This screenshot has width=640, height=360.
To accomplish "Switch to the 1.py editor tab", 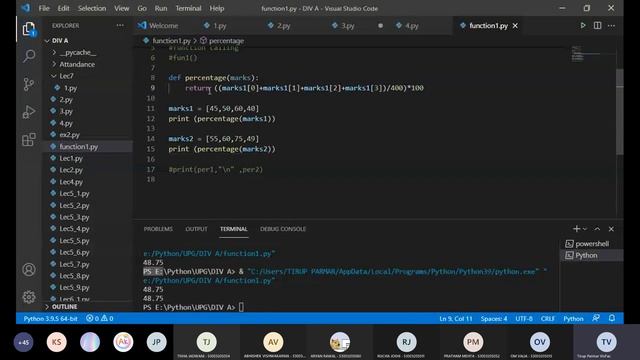I will pos(220,25).
